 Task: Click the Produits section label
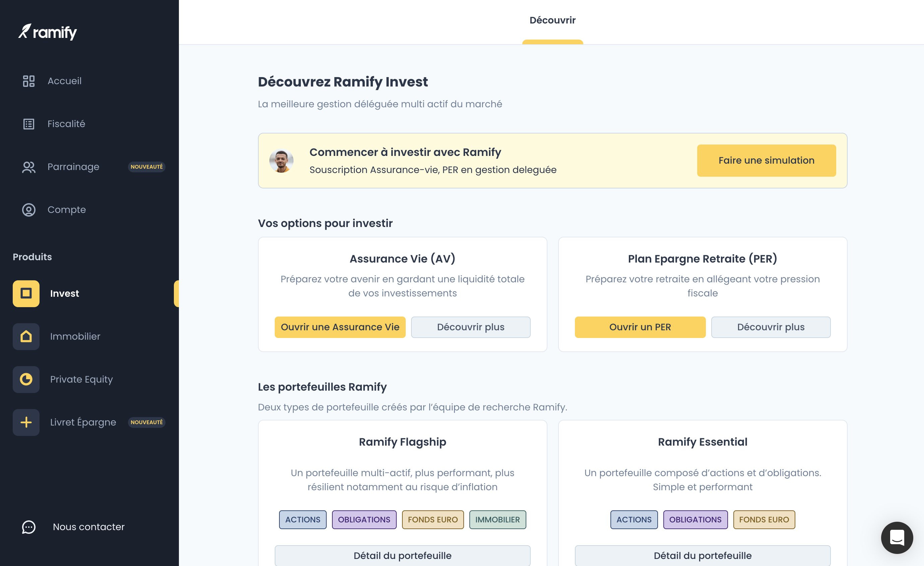click(x=32, y=257)
